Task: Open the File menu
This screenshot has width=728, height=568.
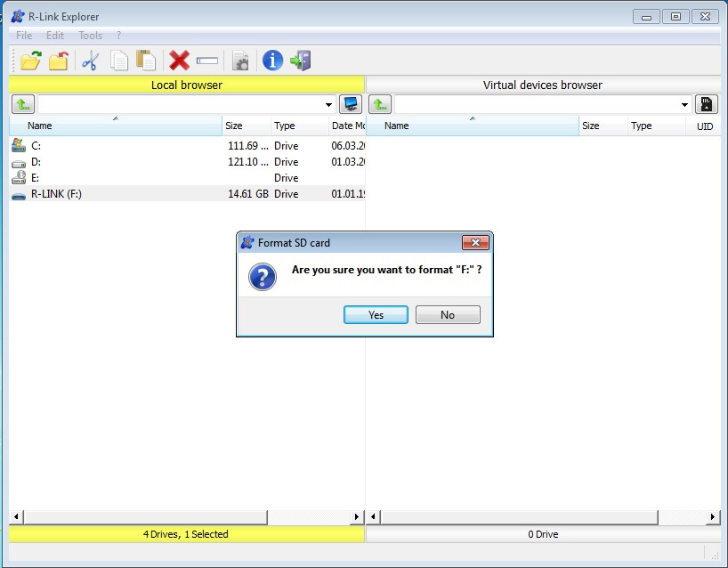Action: click(24, 36)
